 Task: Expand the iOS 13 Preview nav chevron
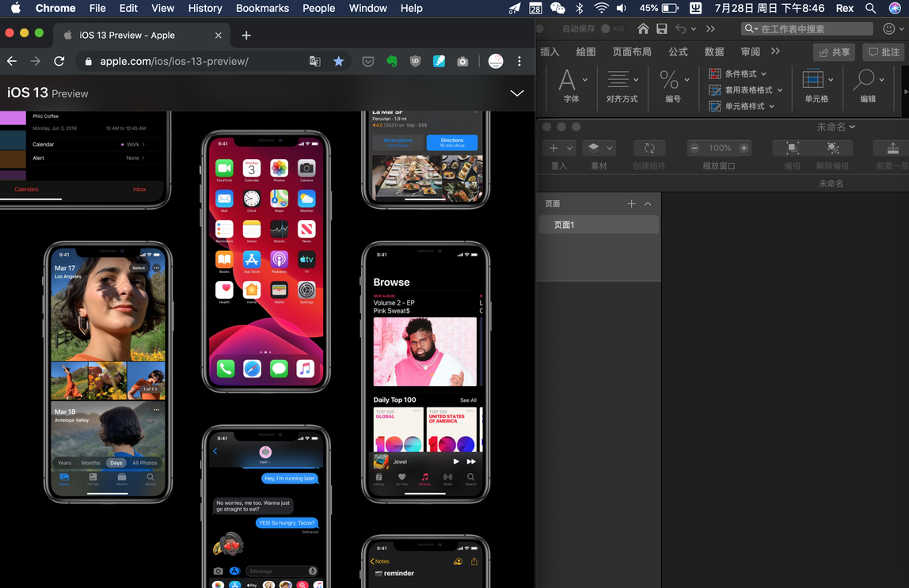[516, 93]
